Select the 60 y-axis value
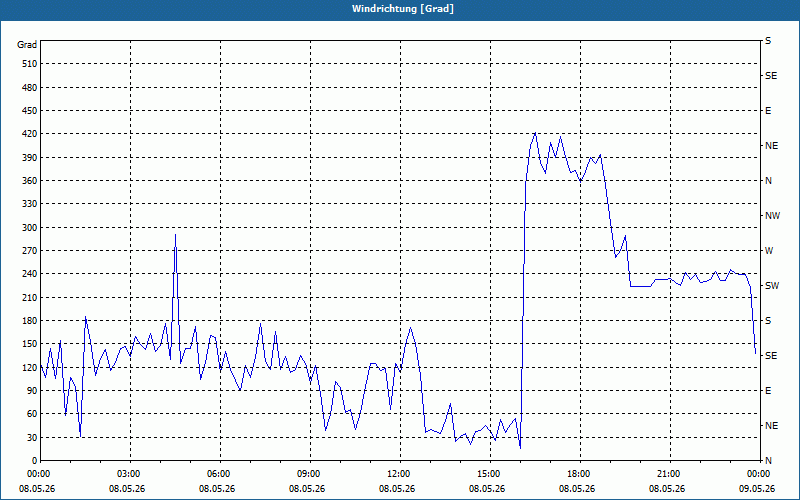Screen dimensions: 800x500 pyautogui.click(x=32, y=414)
